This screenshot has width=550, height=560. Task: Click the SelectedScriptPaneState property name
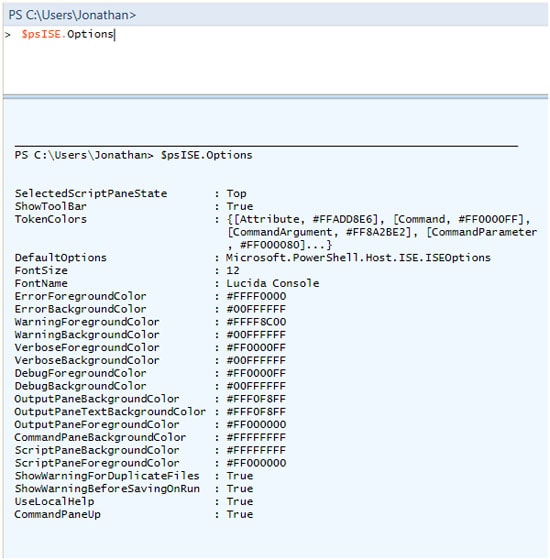[x=91, y=194]
